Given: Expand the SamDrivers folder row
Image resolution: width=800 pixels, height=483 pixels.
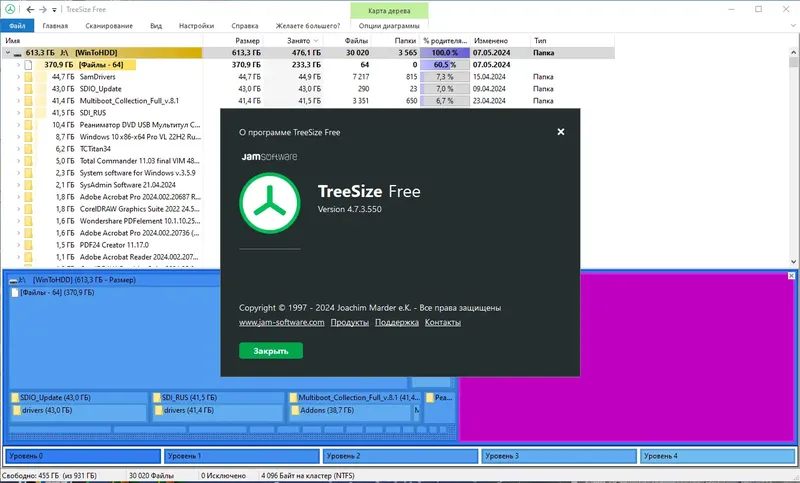Looking at the screenshot, I should coord(18,77).
